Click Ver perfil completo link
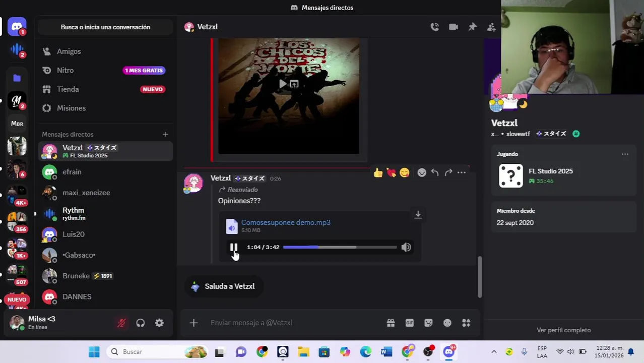The width and height of the screenshot is (644, 363). coord(563,330)
